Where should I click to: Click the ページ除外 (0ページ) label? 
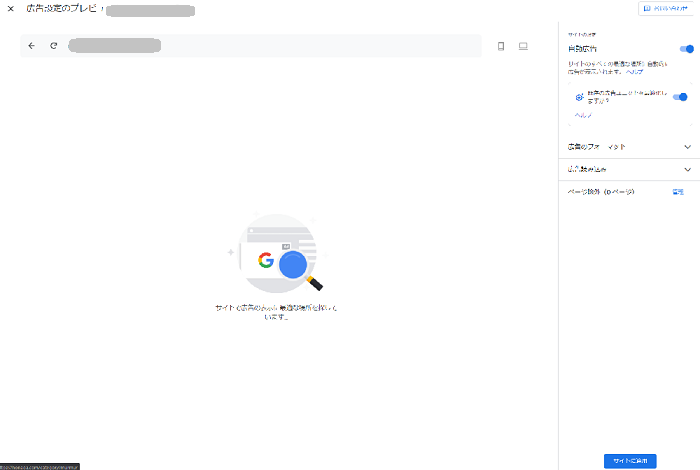(x=601, y=191)
